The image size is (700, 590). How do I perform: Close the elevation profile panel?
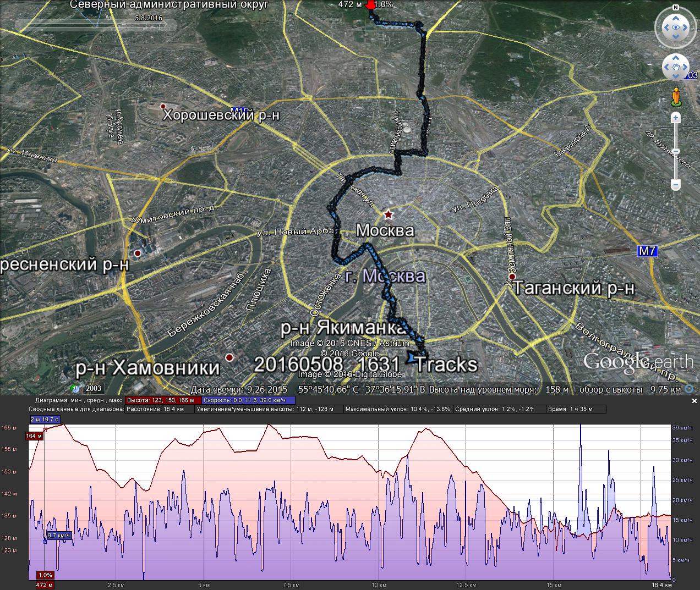694,401
